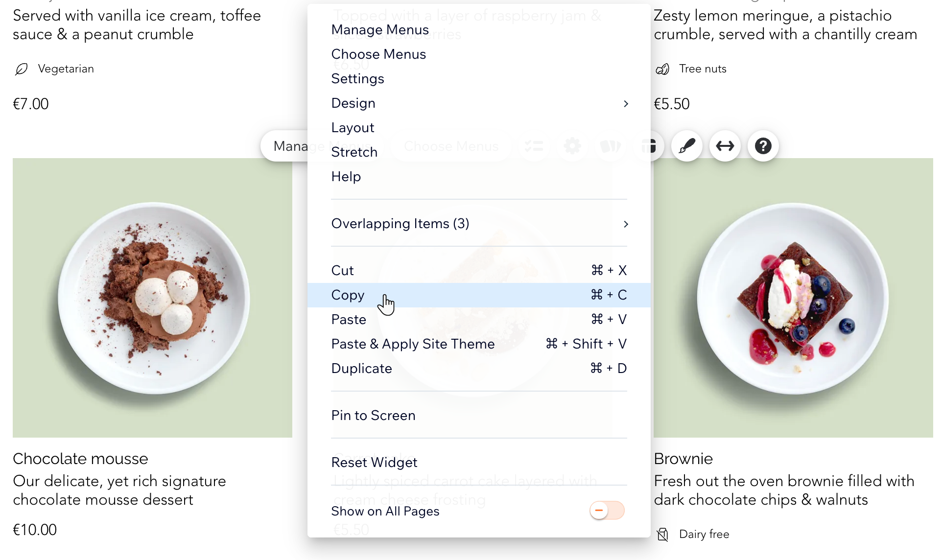Viewport: 942px width, 560px height.
Task: Expand the Stretch menu option
Action: click(353, 151)
